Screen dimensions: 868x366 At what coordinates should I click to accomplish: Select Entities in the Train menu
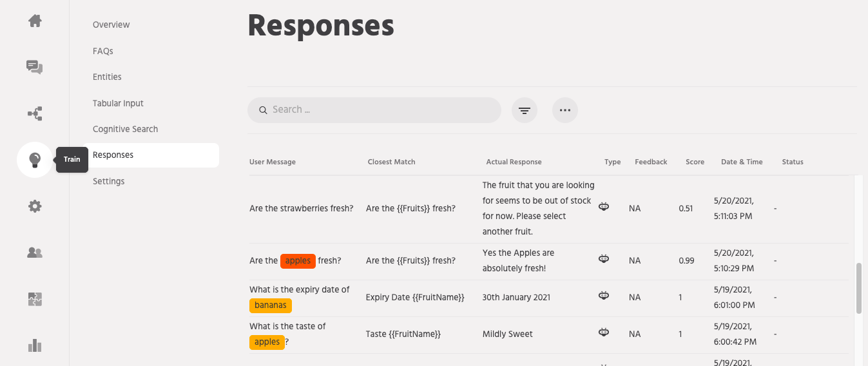[x=107, y=77]
